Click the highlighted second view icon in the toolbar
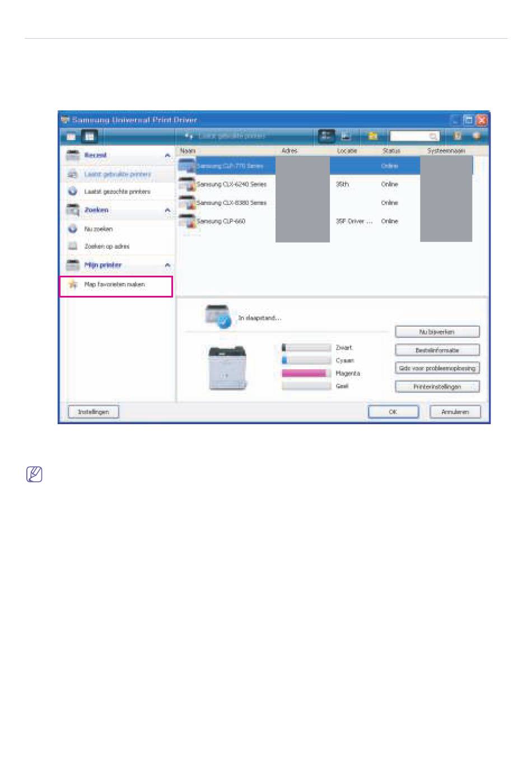Image resolution: width=532 pixels, height=771 pixels. pyautogui.click(x=90, y=136)
